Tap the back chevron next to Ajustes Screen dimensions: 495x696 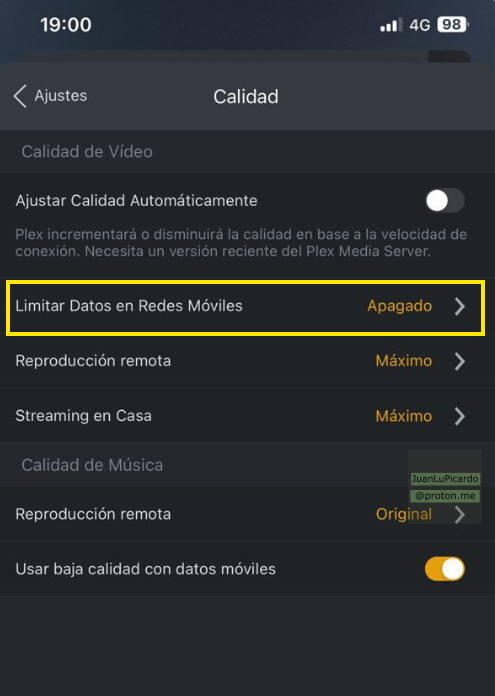click(20, 96)
